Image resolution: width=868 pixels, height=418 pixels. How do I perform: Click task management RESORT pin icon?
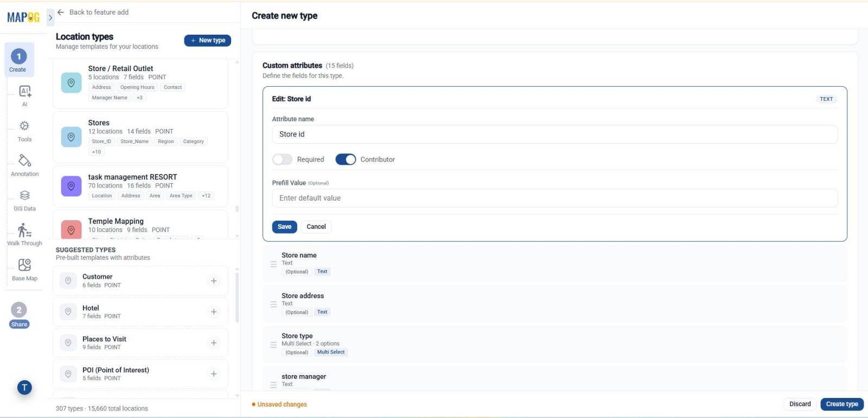pos(71,186)
